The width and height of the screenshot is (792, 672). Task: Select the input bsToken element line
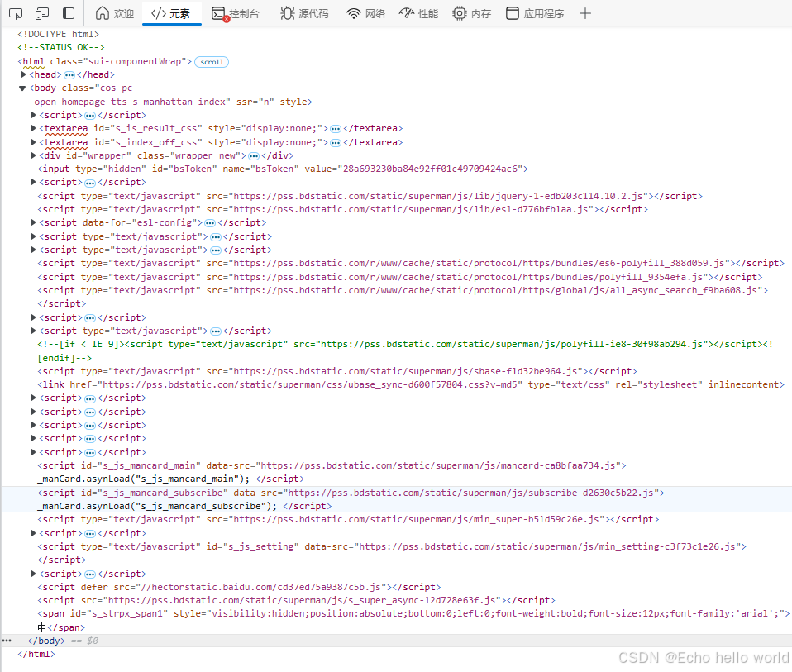pyautogui.click(x=283, y=169)
